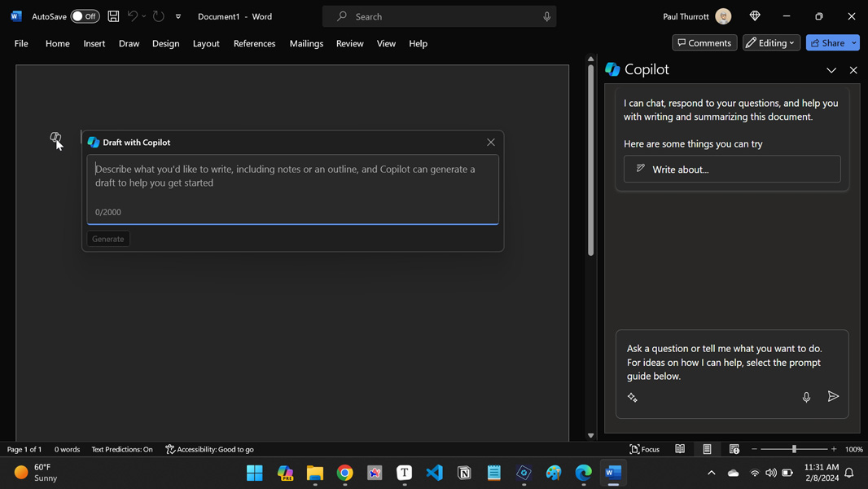Click the Copilot chat microphone icon

[806, 397]
